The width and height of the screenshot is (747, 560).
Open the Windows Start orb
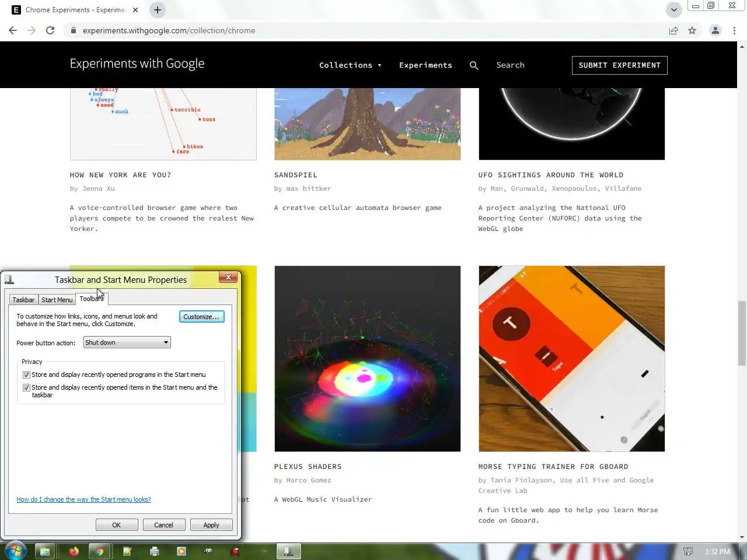(15, 551)
